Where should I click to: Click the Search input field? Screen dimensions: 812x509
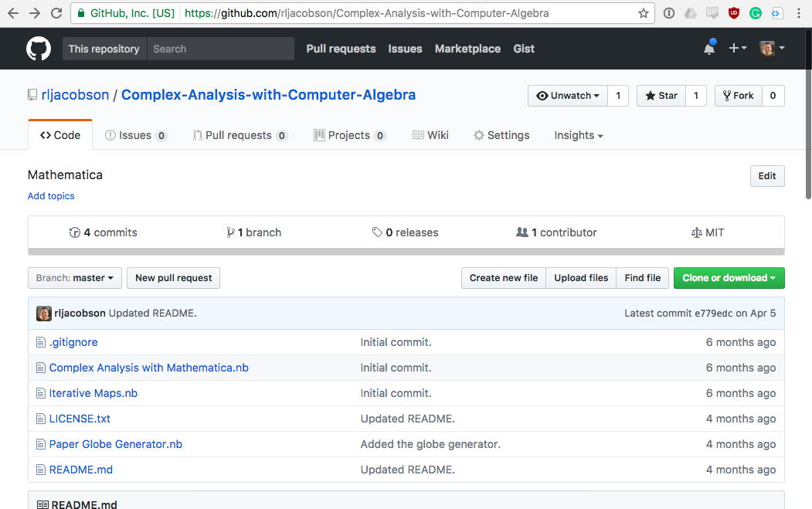[x=221, y=49]
